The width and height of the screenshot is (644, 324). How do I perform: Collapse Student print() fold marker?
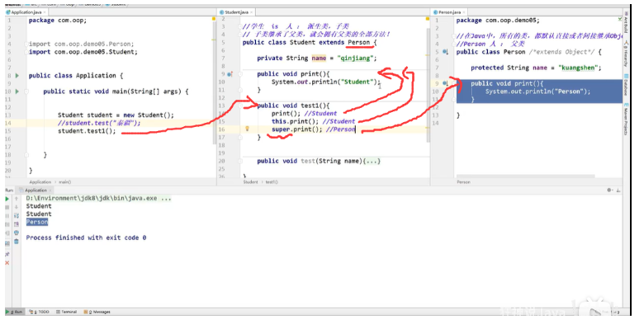[x=240, y=74]
